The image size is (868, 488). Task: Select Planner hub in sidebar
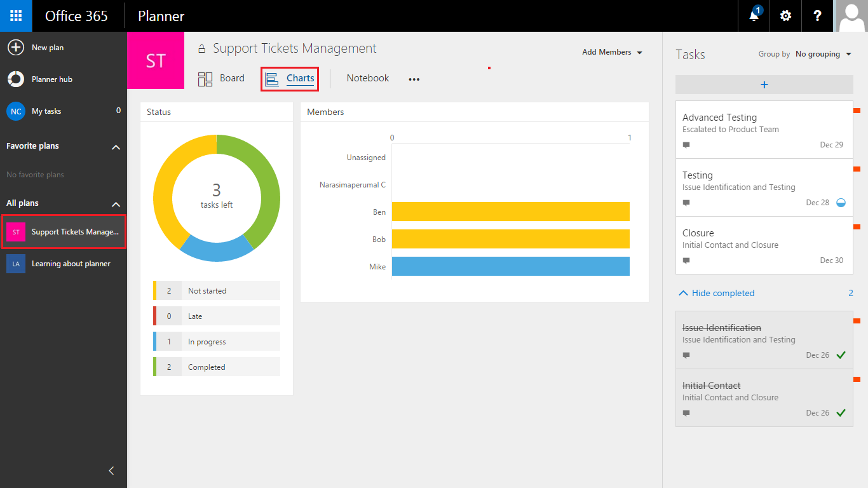point(64,79)
